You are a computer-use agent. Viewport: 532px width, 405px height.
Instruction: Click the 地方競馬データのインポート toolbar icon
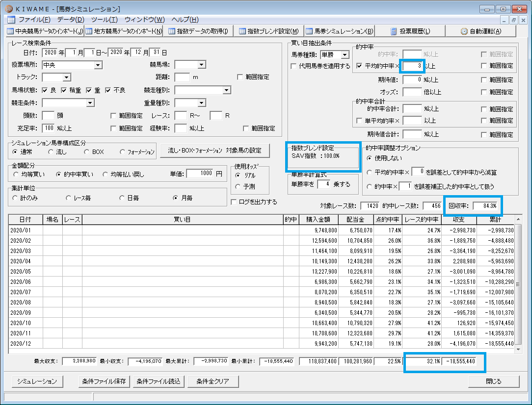pyautogui.click(x=89, y=31)
